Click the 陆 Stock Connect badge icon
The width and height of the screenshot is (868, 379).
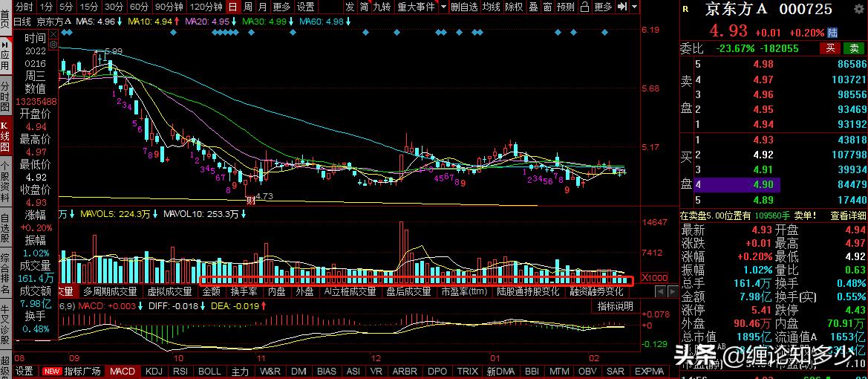click(832, 33)
